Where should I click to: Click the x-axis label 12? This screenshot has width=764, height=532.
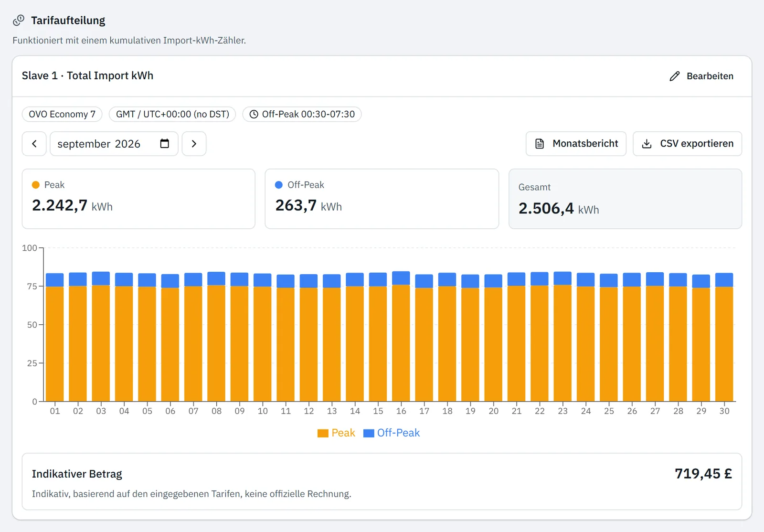309,411
